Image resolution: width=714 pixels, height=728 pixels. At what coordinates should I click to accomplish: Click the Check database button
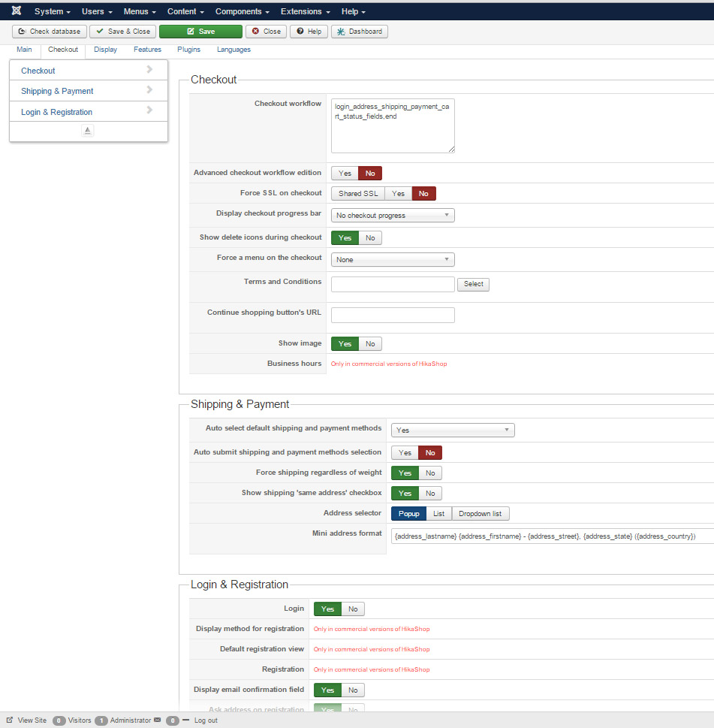tap(50, 32)
